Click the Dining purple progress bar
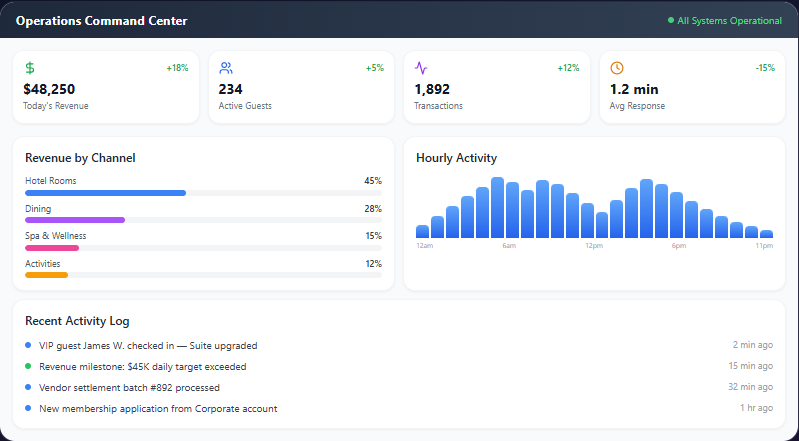 [x=75, y=220]
